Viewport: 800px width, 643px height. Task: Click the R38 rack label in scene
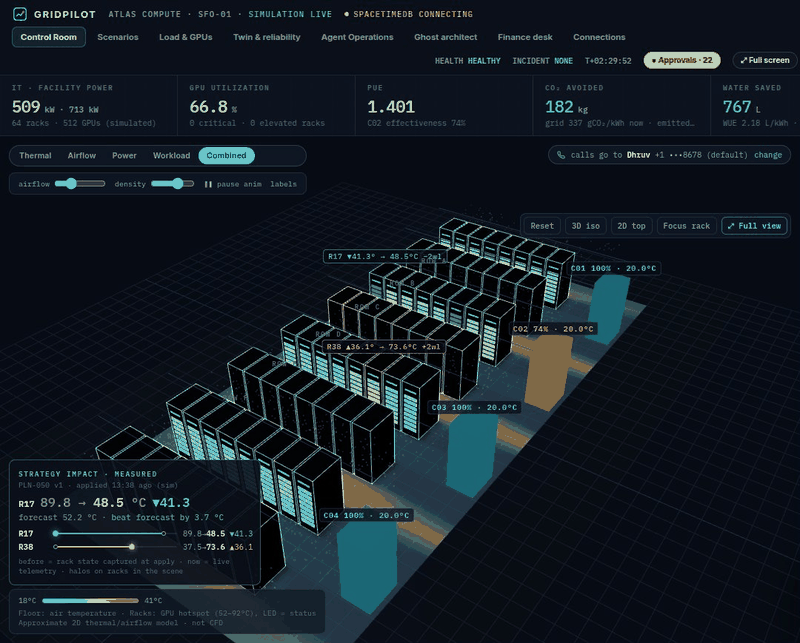tap(383, 347)
